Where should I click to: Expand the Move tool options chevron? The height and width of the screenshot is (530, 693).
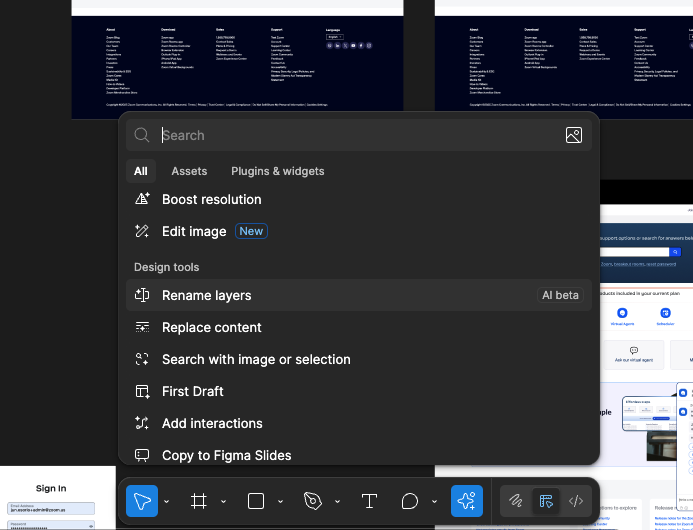click(x=166, y=502)
